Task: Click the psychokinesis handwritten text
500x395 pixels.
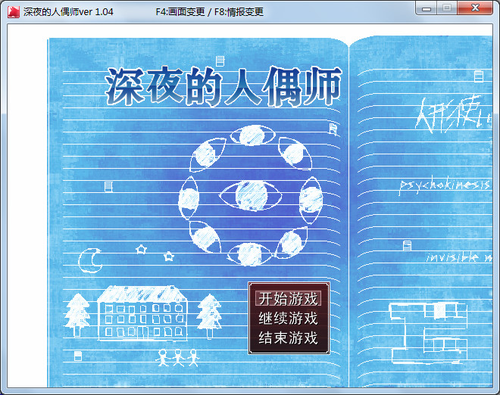Action: (x=445, y=185)
